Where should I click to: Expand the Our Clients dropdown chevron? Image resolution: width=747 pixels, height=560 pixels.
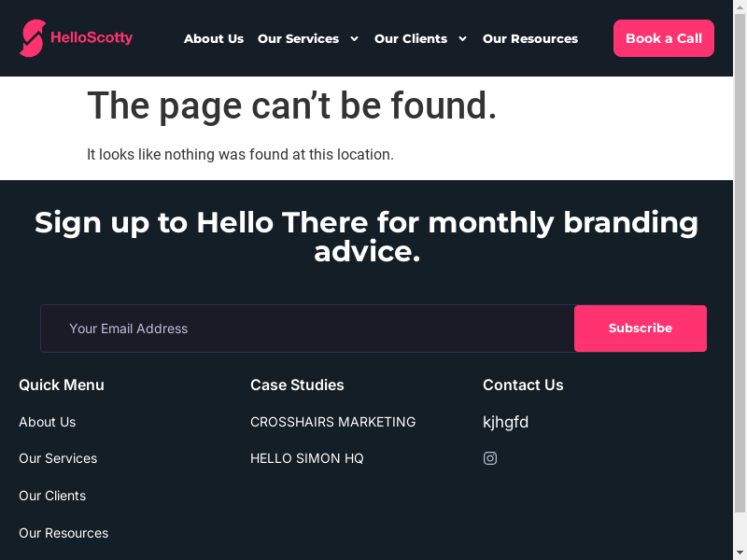[x=462, y=39]
